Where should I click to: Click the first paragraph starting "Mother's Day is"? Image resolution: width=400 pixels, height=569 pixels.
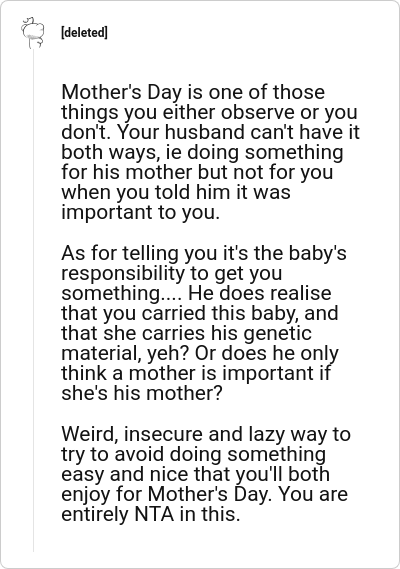[x=210, y=152]
